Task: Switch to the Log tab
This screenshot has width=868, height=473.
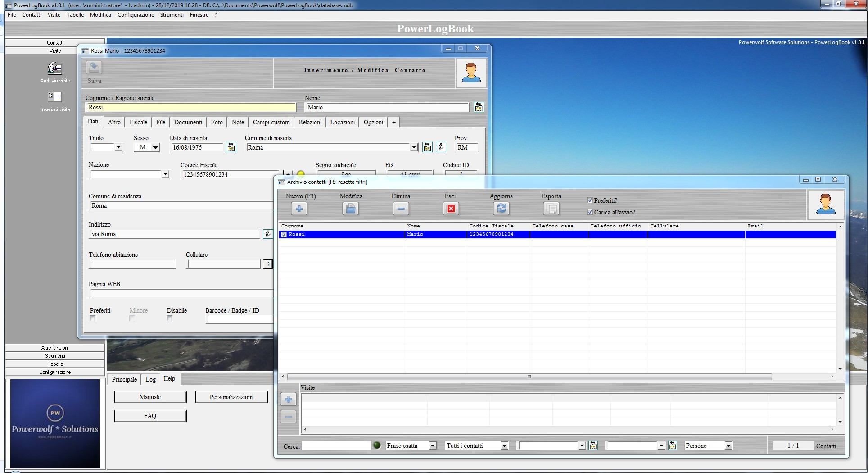Action: [150, 379]
